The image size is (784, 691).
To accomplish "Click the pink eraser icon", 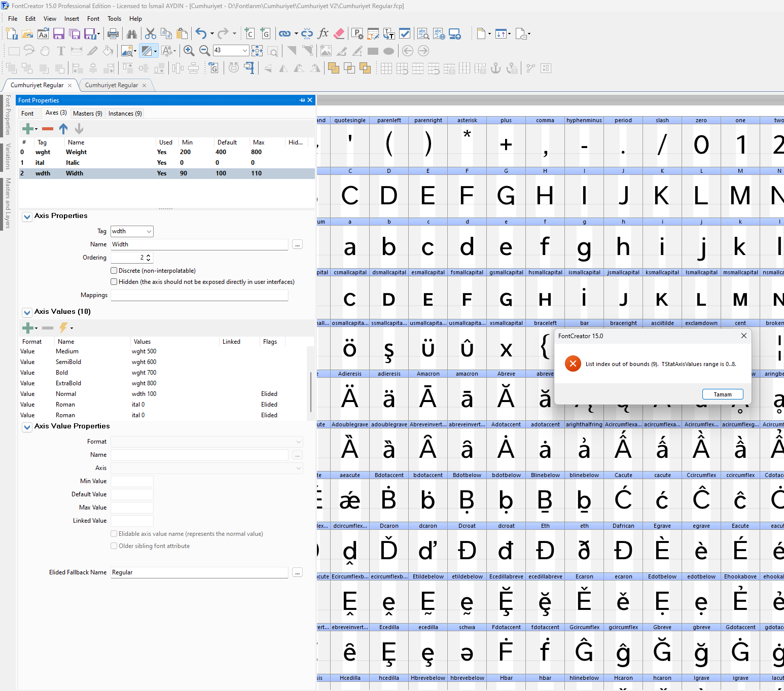I will pos(339,34).
